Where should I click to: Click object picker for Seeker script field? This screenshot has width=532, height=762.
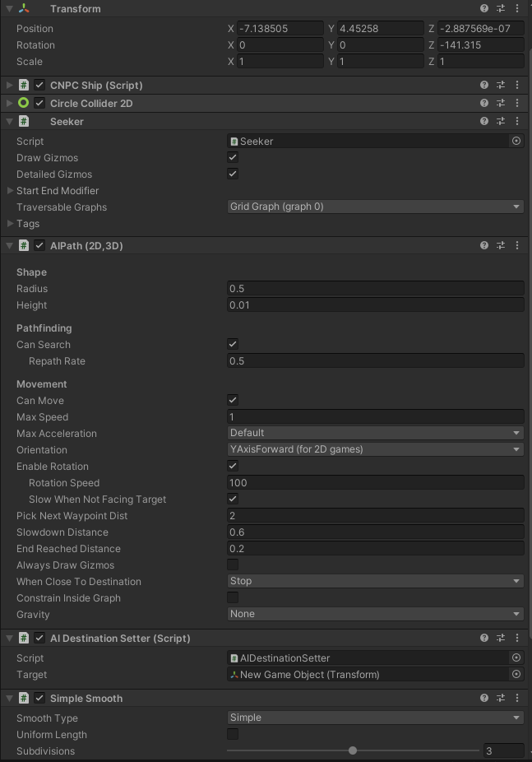516,141
